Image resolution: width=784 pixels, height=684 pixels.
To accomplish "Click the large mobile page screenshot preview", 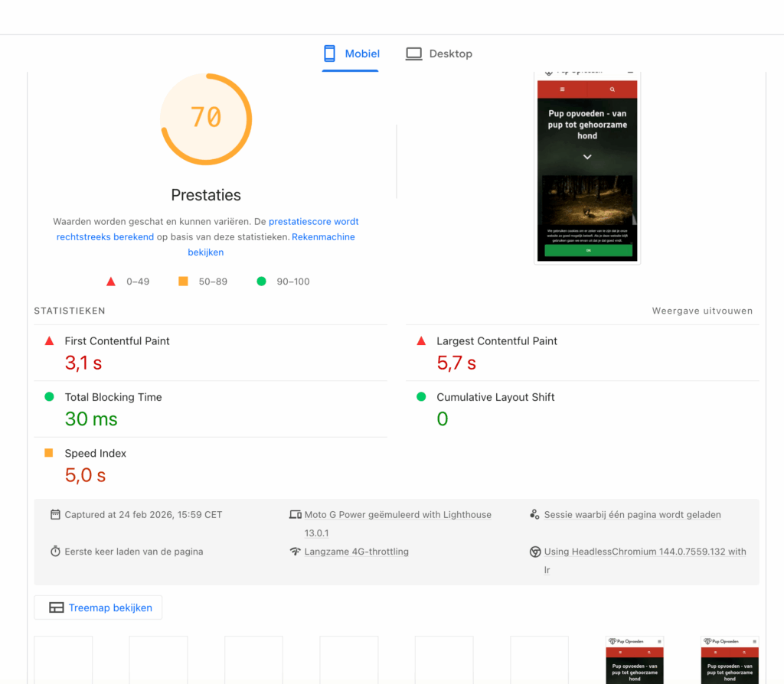I will pyautogui.click(x=587, y=168).
